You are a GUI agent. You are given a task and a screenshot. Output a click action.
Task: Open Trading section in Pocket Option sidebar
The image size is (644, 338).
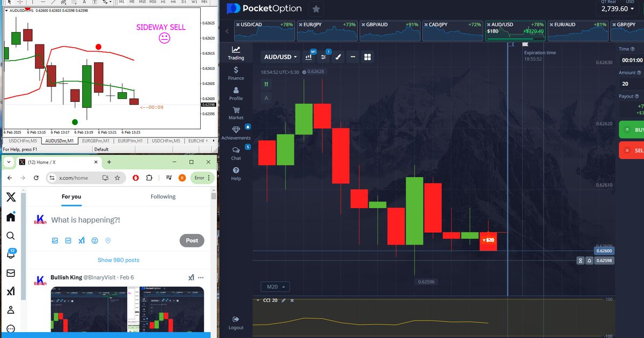pos(236,53)
